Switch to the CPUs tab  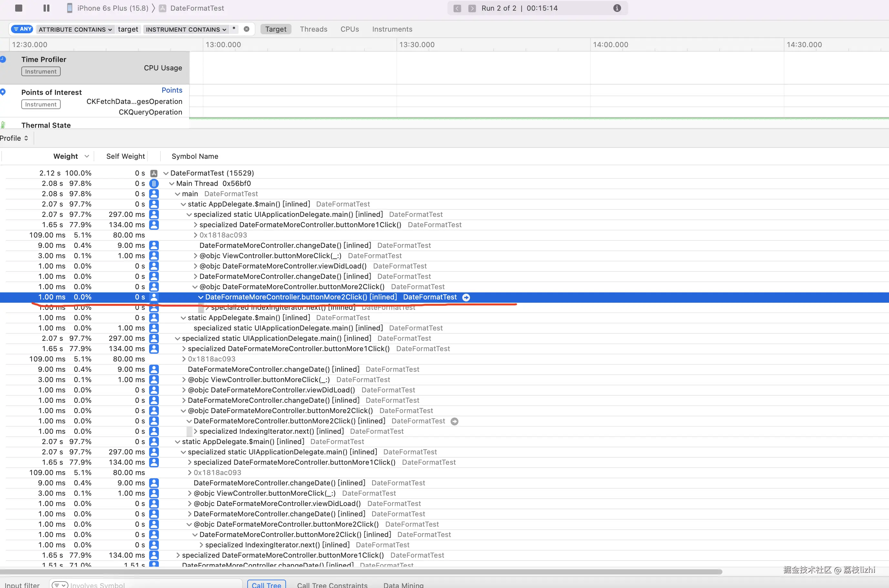(349, 29)
